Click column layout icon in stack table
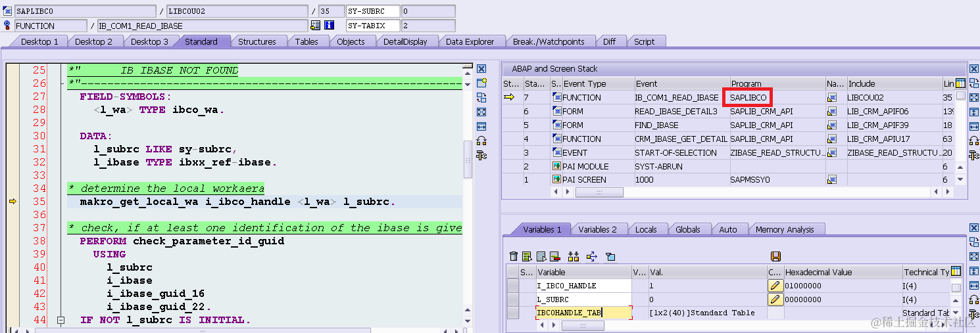This screenshot has width=980, height=333. tap(960, 83)
